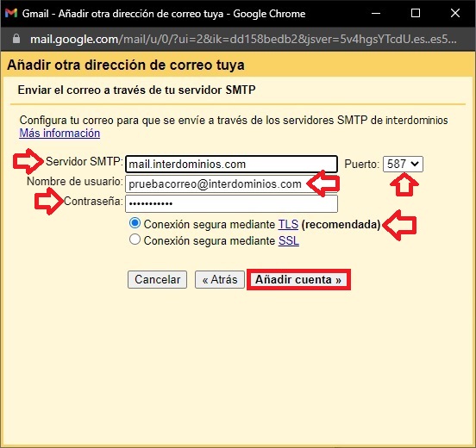Image resolution: width=476 pixels, height=448 pixels.
Task: Open the Puerto 587 dropdown
Action: pos(403,164)
